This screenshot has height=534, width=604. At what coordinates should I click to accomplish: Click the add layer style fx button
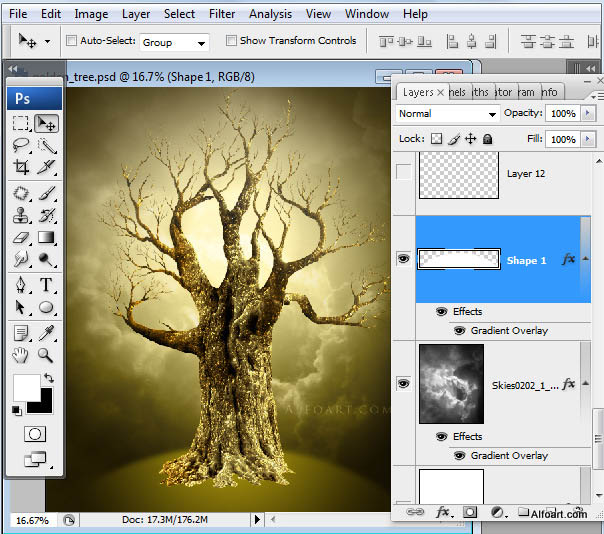tap(442, 512)
